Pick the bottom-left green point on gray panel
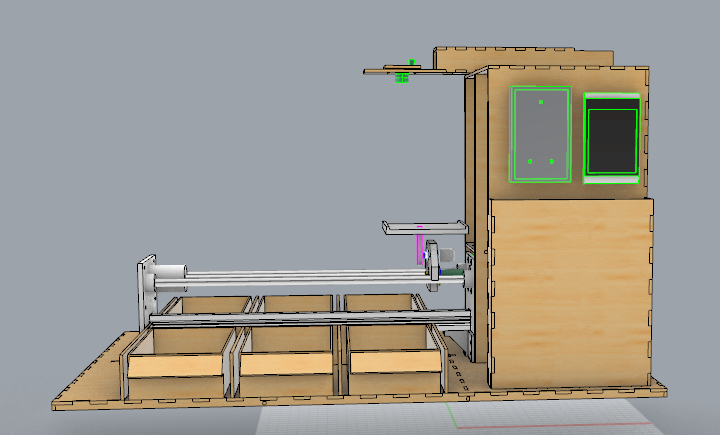 pyautogui.click(x=530, y=161)
